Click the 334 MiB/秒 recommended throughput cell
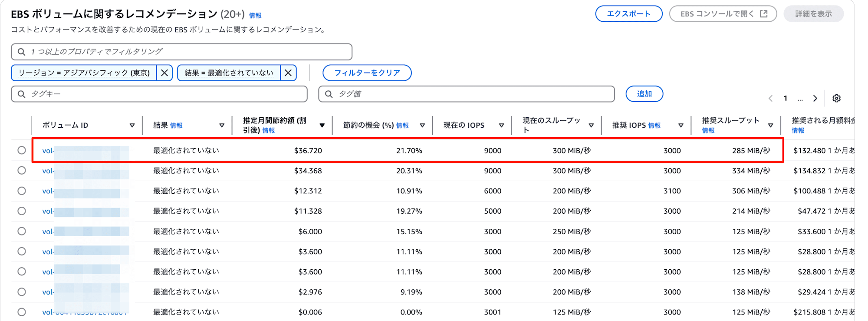868x321 pixels. point(751,171)
